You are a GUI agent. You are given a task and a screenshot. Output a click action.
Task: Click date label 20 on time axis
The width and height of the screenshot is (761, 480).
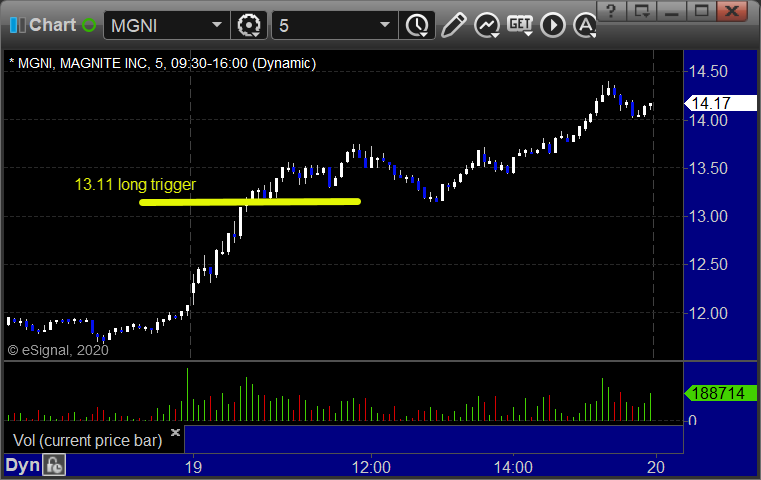656,467
